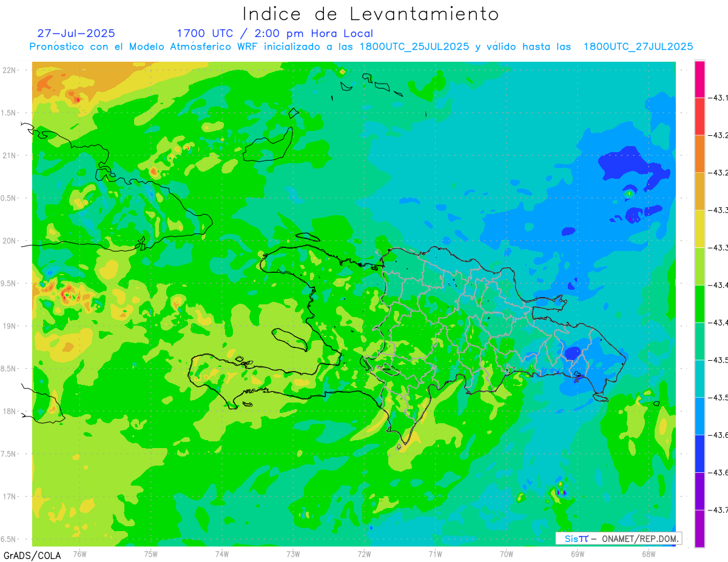Select the 72W longitude label
This screenshot has height=562, width=728.
coord(364,554)
